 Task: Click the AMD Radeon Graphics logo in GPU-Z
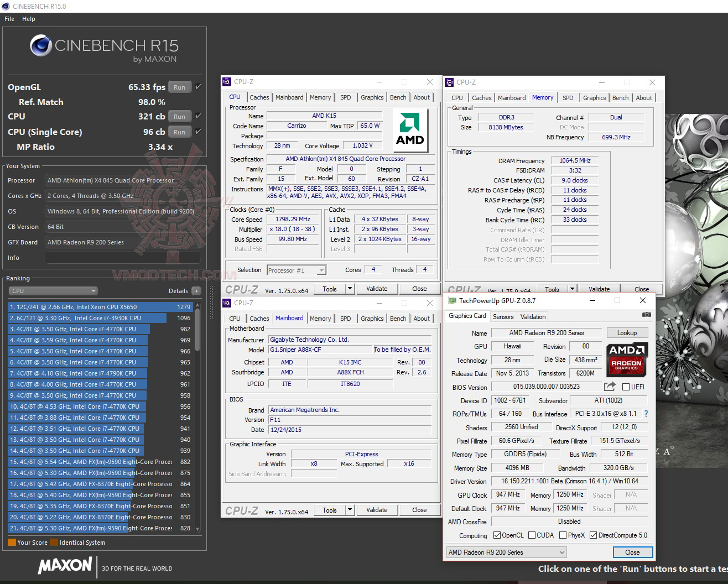coord(627,358)
